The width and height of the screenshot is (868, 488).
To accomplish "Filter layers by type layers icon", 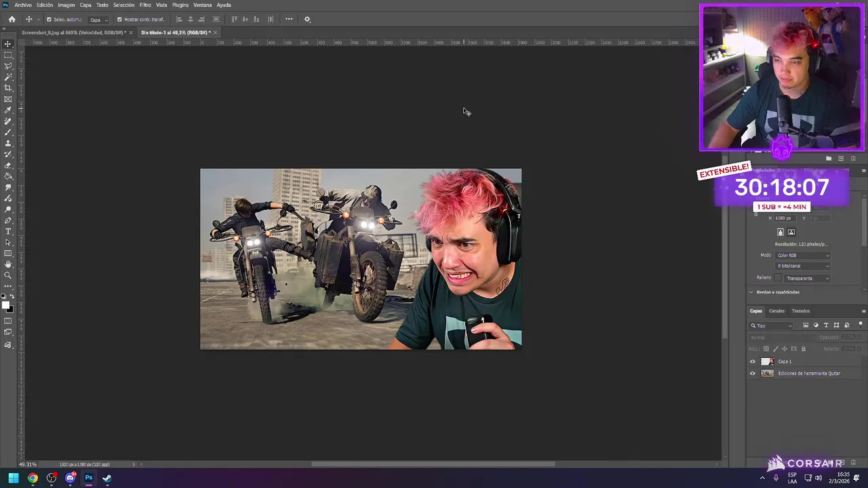I will coord(826,325).
